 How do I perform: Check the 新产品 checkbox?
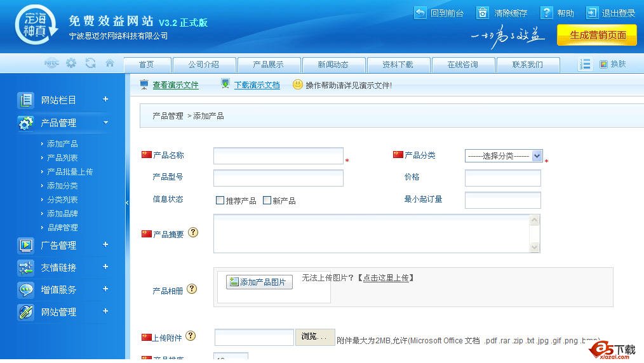click(267, 200)
